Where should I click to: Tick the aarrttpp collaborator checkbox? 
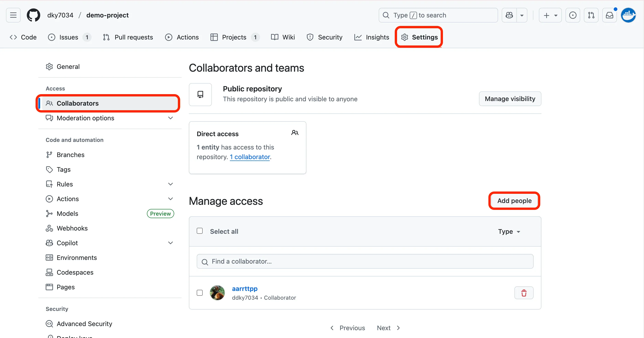pyautogui.click(x=199, y=293)
